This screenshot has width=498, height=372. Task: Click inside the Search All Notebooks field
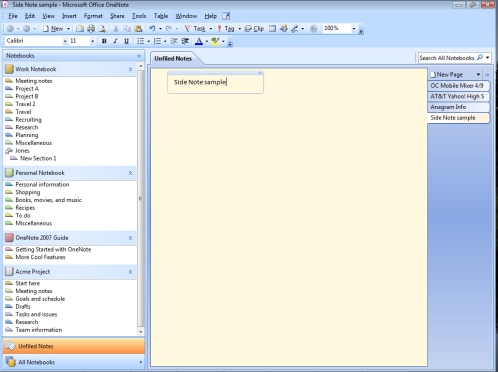coord(447,58)
